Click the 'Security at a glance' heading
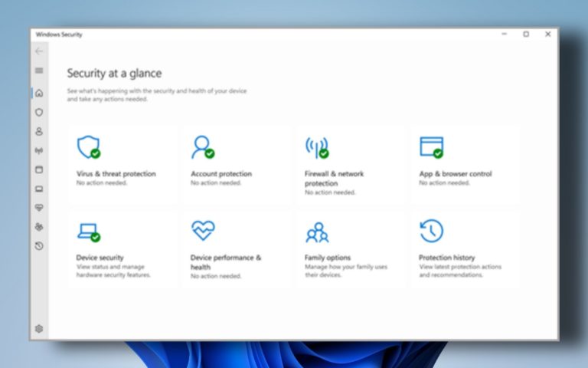588x368 pixels. pyautogui.click(x=114, y=74)
